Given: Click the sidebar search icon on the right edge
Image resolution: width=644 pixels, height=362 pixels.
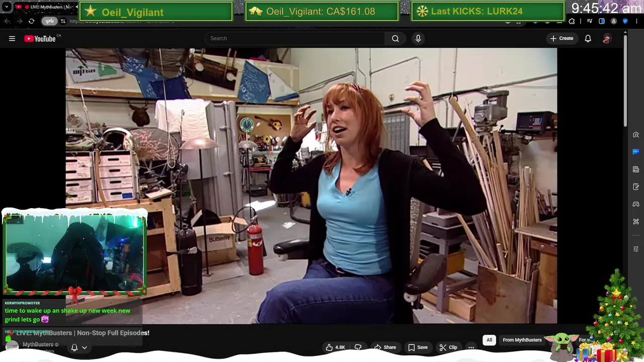Looking at the screenshot, I should [636, 135].
